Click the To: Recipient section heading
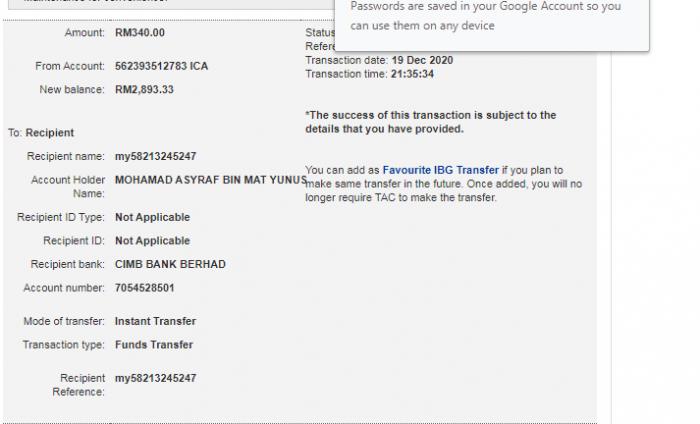The height and width of the screenshot is (424, 700). tap(41, 133)
